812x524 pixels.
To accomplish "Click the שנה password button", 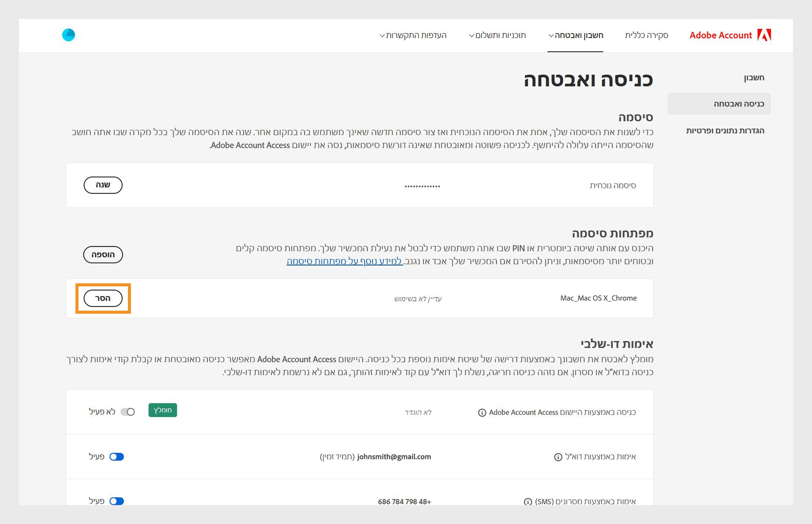I will (x=103, y=185).
